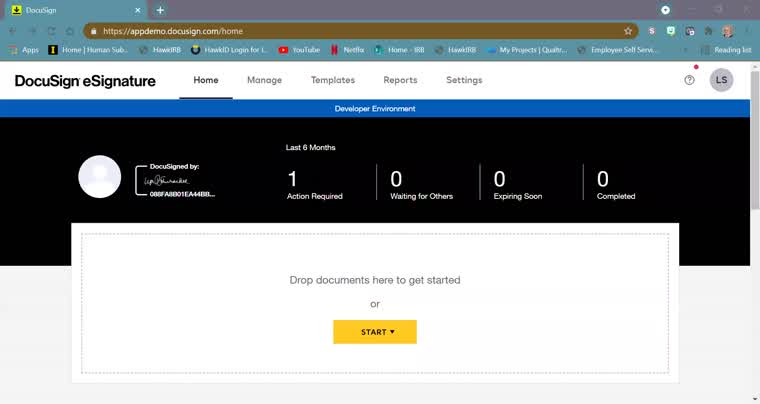Click the DocuSign eSignature logo
Image resolution: width=760 pixels, height=404 pixels.
[x=85, y=81]
